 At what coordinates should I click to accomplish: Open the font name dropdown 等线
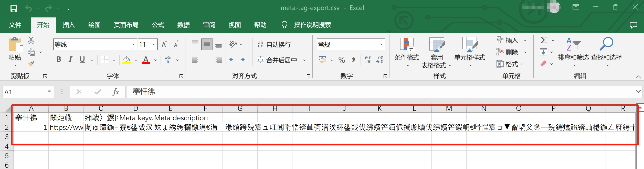tap(133, 45)
